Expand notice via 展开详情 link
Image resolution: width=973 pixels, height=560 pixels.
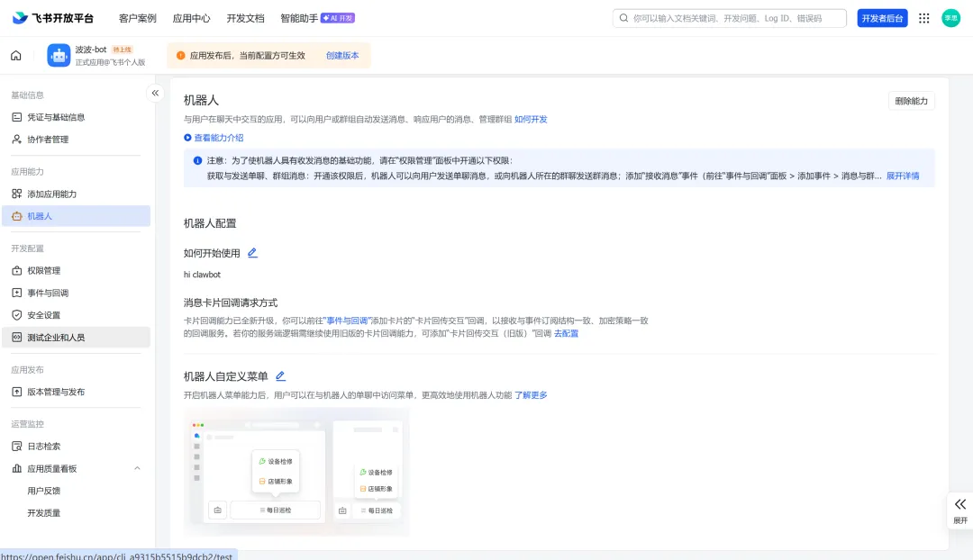point(902,176)
